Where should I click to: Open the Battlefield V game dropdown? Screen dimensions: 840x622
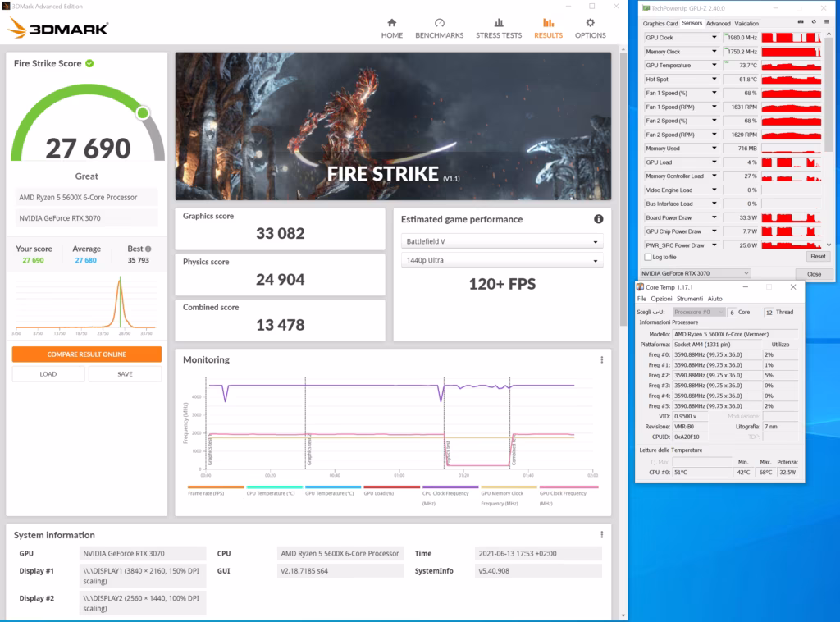click(x=502, y=241)
